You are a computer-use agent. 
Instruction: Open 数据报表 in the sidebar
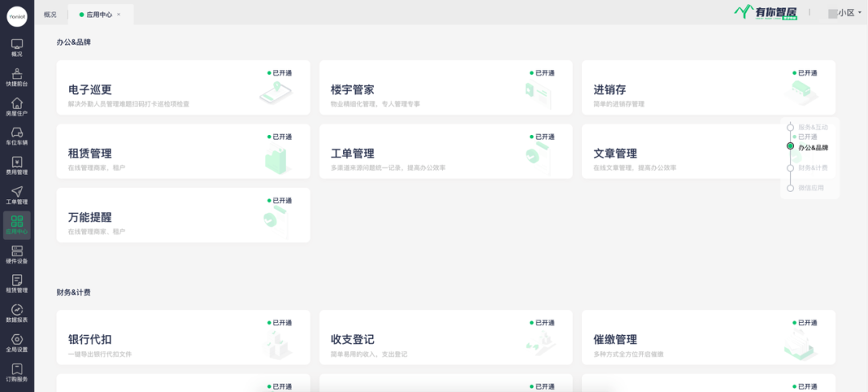click(x=17, y=313)
